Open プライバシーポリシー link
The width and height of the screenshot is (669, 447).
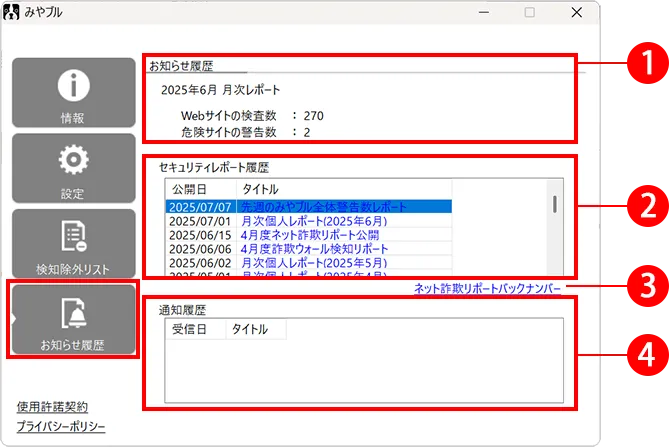click(x=61, y=426)
